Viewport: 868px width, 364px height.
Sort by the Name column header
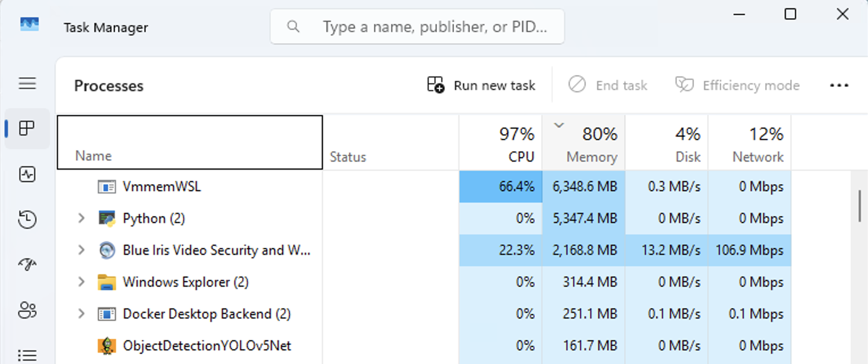190,142
